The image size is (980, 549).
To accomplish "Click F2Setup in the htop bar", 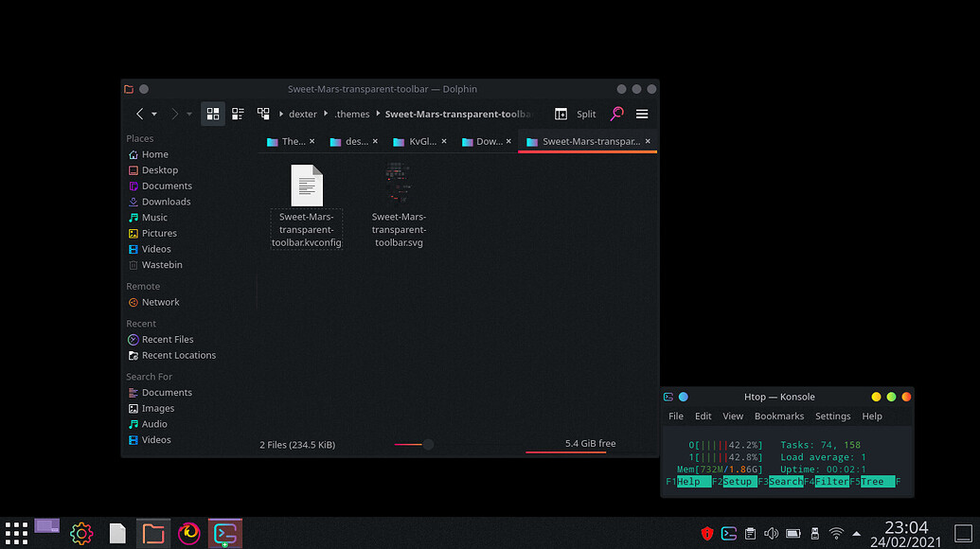I will tap(737, 482).
